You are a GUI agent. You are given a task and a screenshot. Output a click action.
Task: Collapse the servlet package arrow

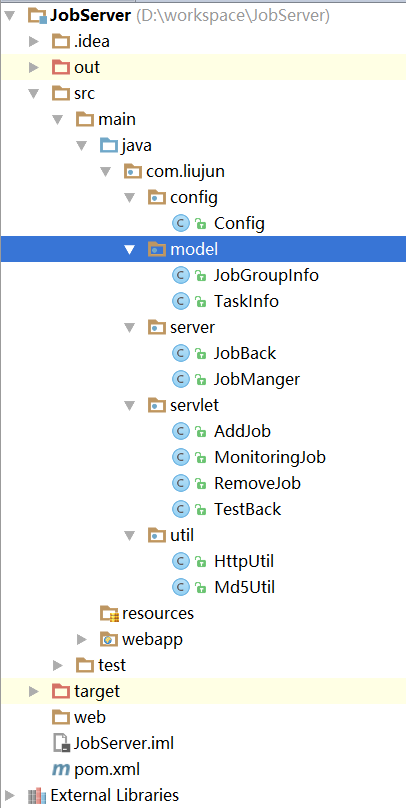129,406
